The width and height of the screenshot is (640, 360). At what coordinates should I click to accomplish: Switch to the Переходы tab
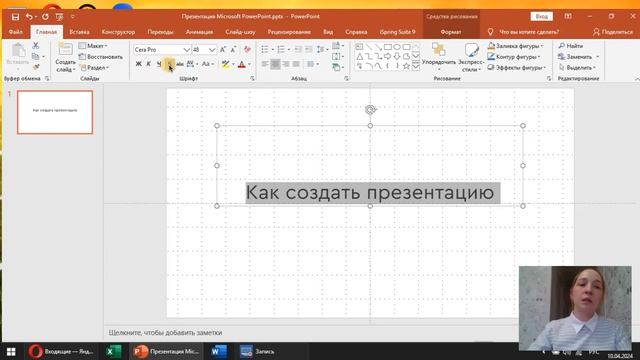coord(160,32)
